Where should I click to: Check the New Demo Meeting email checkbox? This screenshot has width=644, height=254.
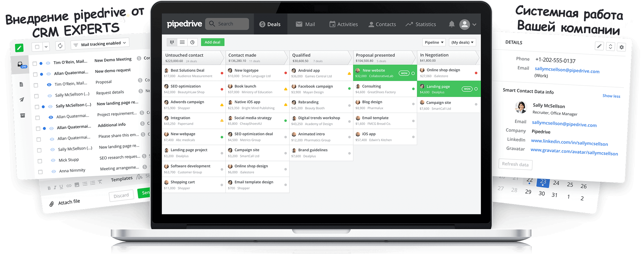pos(35,64)
